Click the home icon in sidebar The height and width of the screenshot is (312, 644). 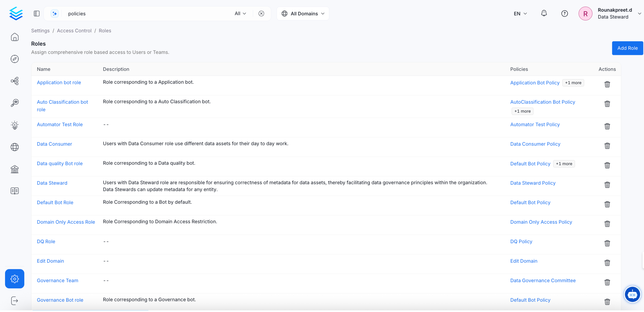14,37
